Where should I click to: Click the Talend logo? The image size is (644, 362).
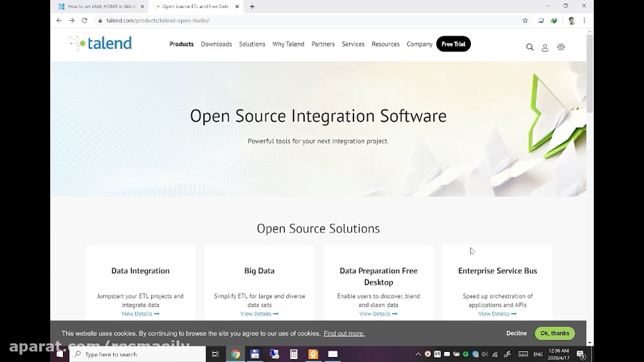[x=100, y=43]
